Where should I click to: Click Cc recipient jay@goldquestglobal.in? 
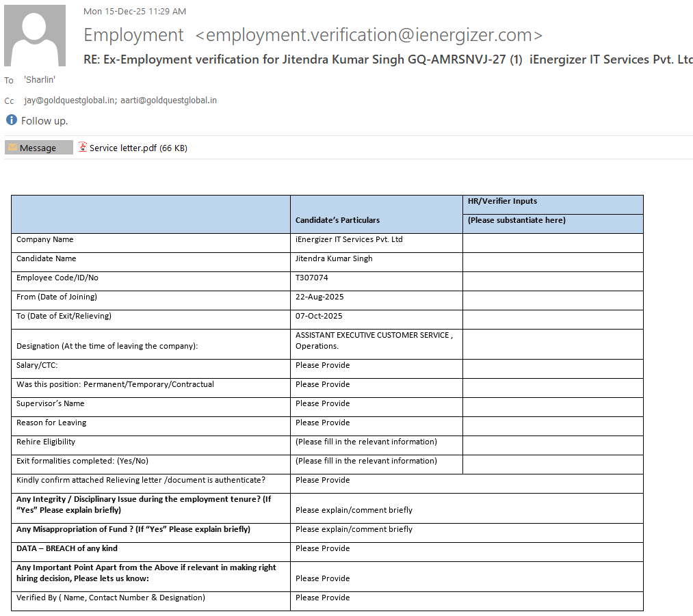(70, 101)
